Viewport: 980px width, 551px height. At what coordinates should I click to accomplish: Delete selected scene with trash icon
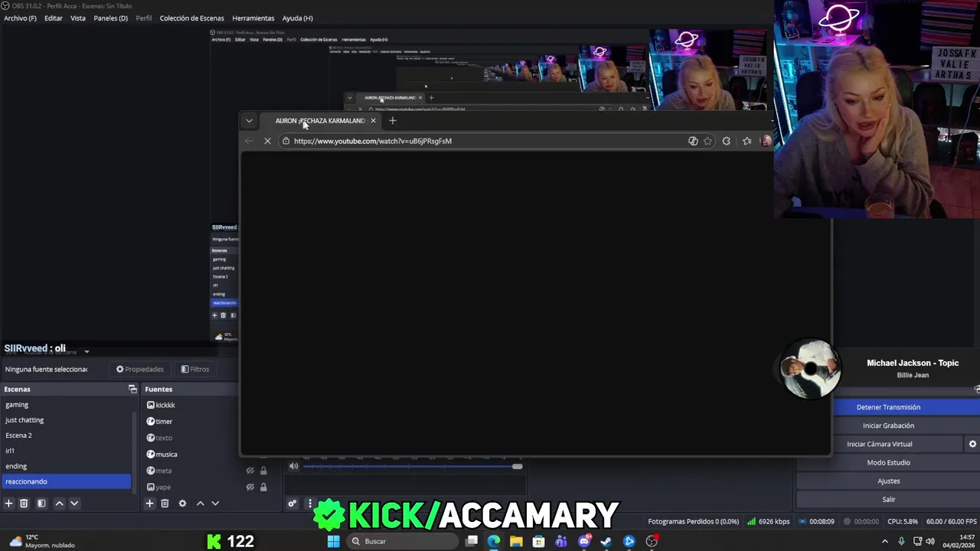(24, 504)
